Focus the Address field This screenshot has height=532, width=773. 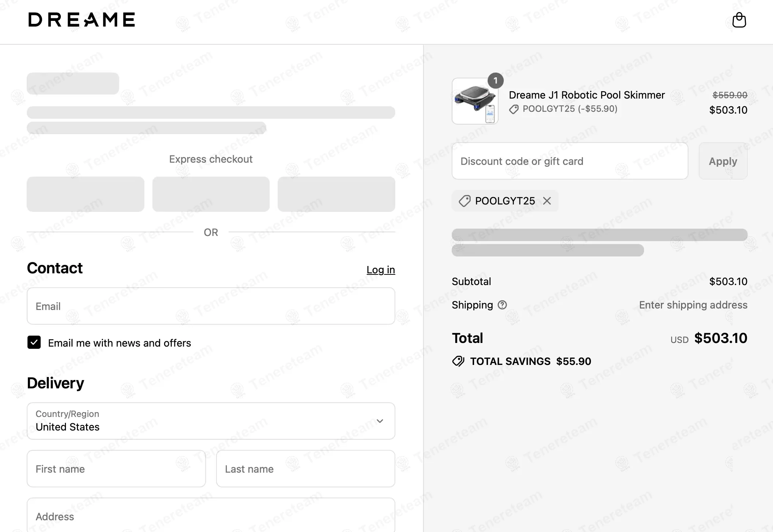pos(211,516)
